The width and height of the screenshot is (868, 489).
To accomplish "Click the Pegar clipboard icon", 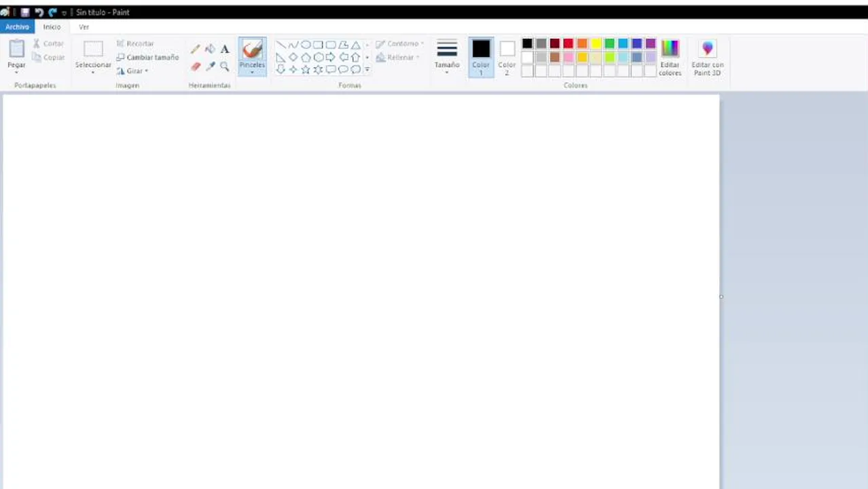I will point(16,49).
